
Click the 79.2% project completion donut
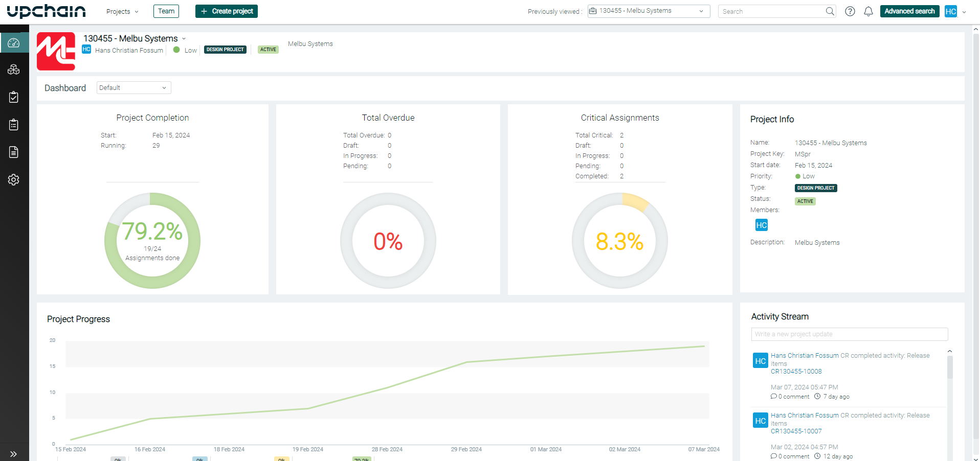[x=152, y=241]
